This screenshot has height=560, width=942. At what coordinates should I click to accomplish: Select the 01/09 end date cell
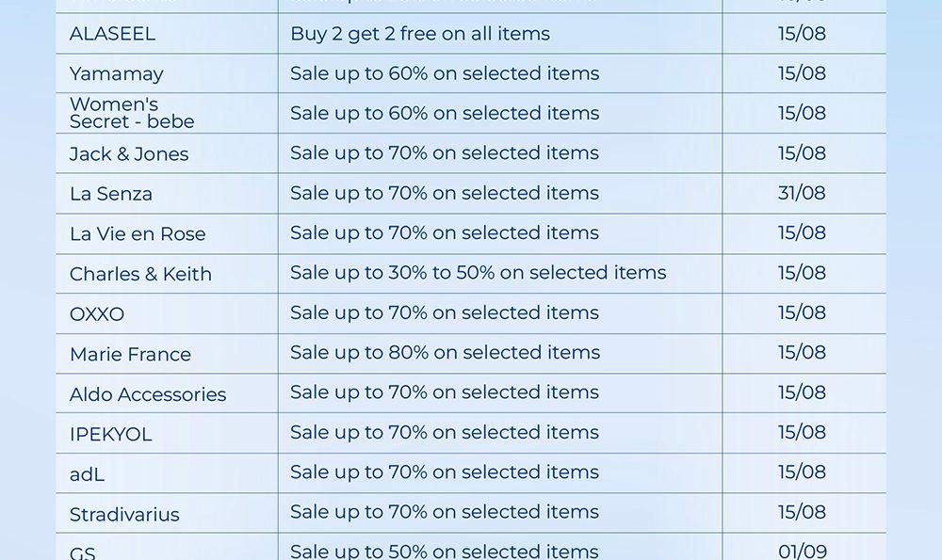[802, 551]
